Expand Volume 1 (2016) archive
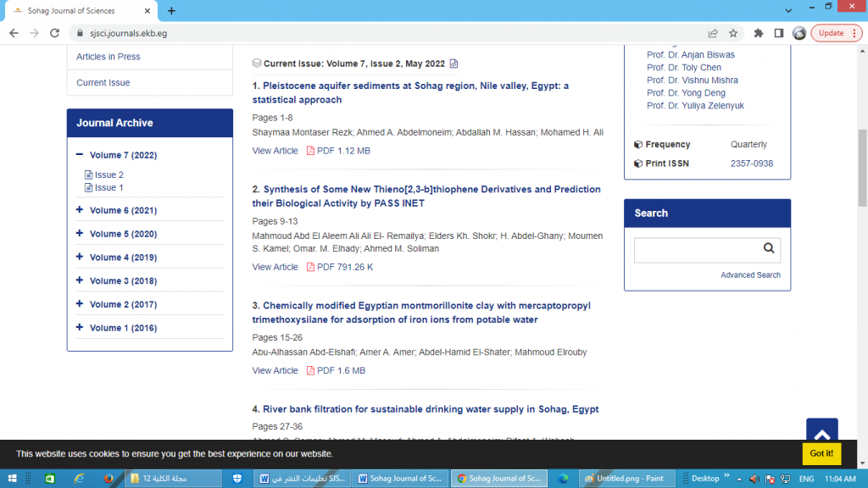Image resolution: width=868 pixels, height=488 pixels. pyautogui.click(x=80, y=328)
